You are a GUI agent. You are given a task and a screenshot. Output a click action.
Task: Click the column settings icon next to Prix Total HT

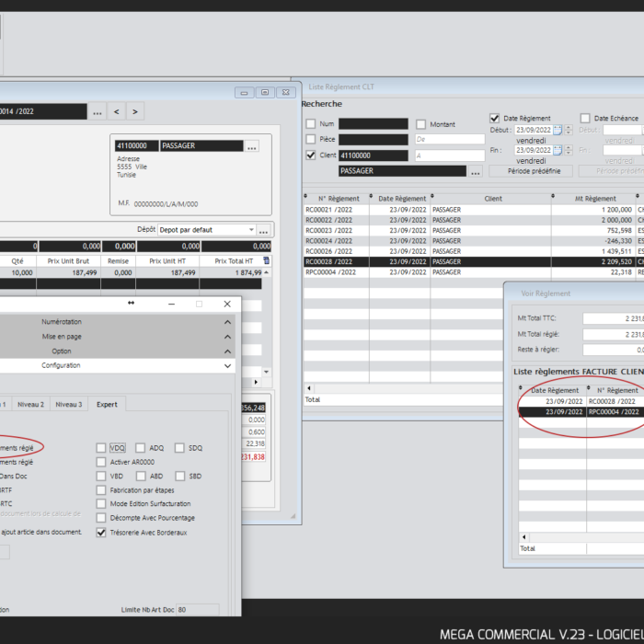[266, 260]
